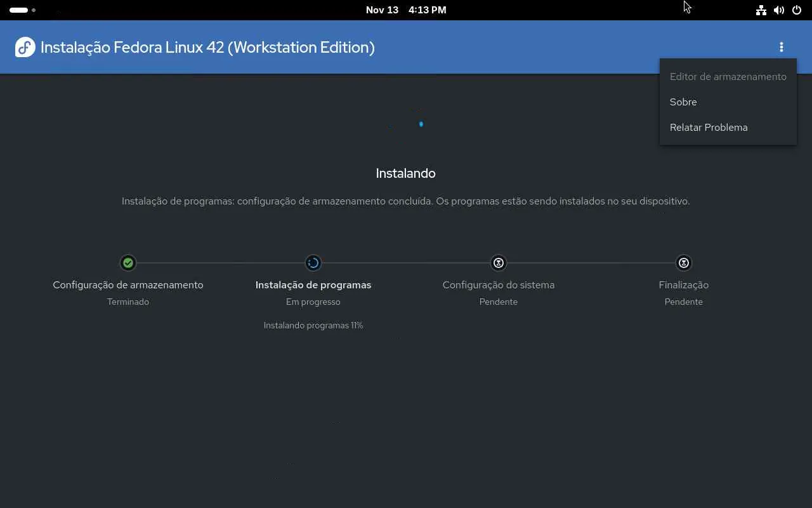Image resolution: width=812 pixels, height=508 pixels.
Task: Click the Configuração de armazenamento step label
Action: click(x=128, y=285)
